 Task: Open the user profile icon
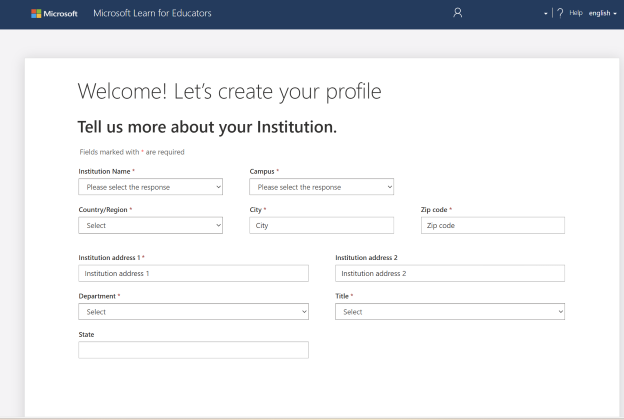pyautogui.click(x=457, y=14)
